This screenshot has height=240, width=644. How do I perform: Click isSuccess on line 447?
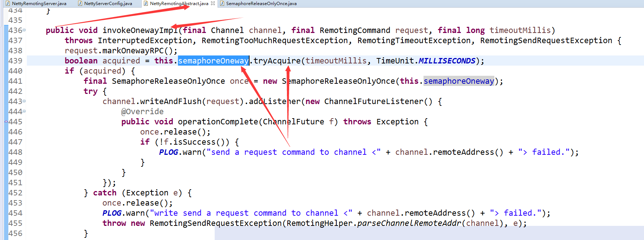[x=194, y=142]
